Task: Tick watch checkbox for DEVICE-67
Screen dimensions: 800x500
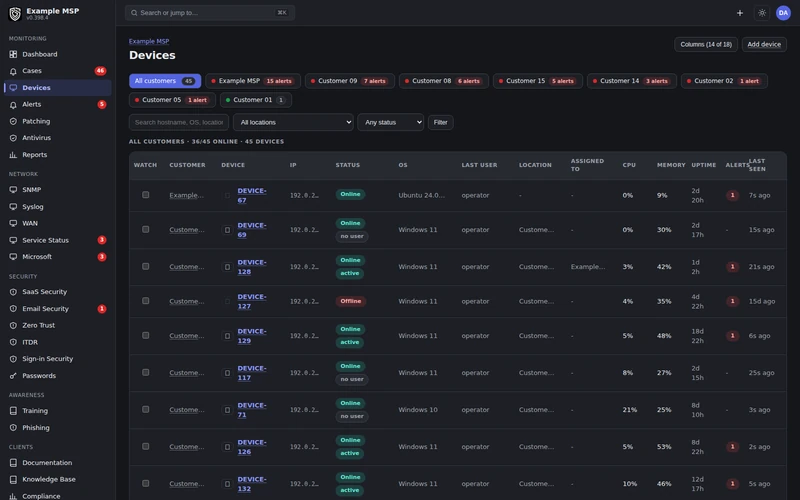Action: (x=146, y=195)
